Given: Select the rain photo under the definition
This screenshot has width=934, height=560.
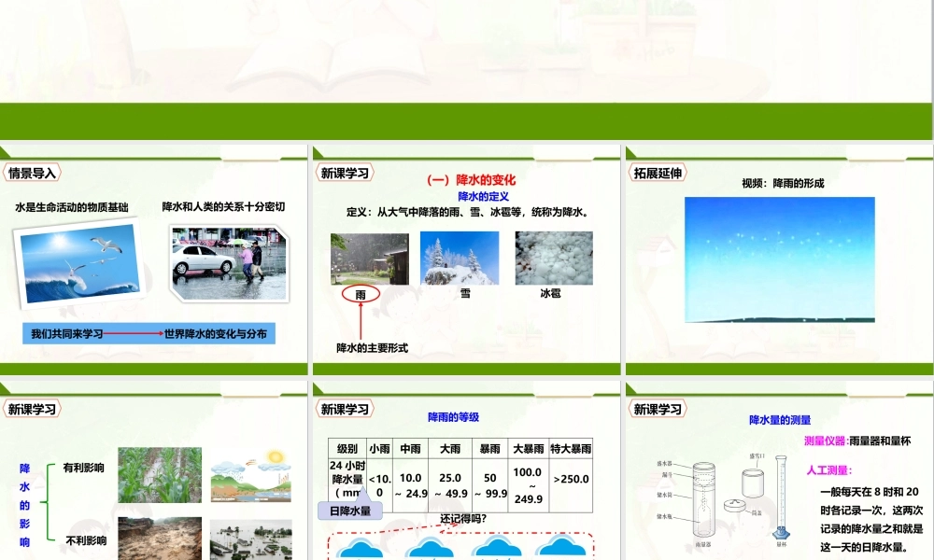Looking at the screenshot, I should (x=369, y=258).
